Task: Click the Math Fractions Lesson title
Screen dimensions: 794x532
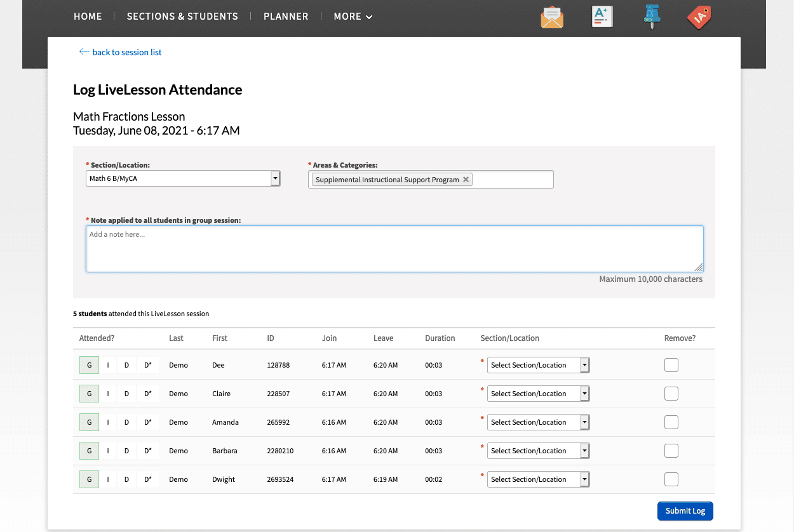Action: [129, 117]
